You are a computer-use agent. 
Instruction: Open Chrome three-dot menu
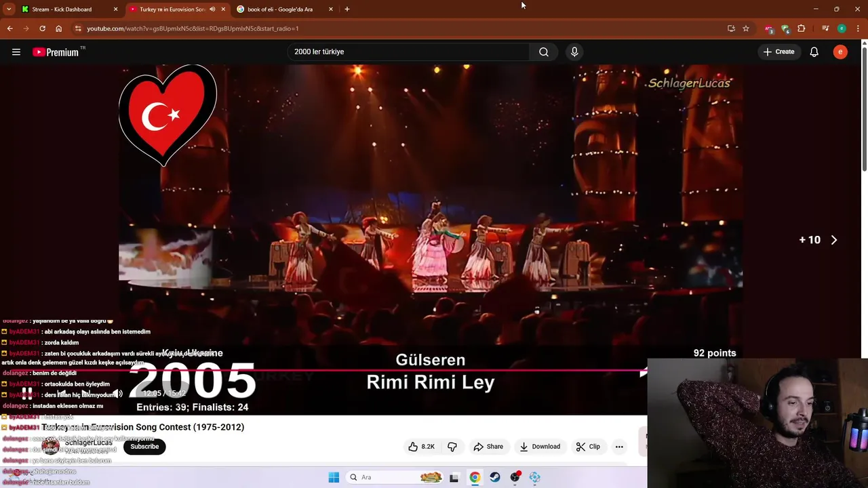pyautogui.click(x=859, y=28)
